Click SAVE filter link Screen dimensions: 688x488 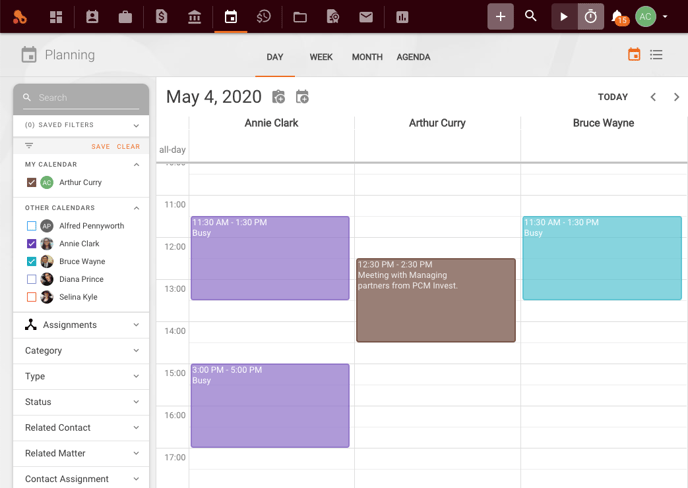pyautogui.click(x=100, y=147)
